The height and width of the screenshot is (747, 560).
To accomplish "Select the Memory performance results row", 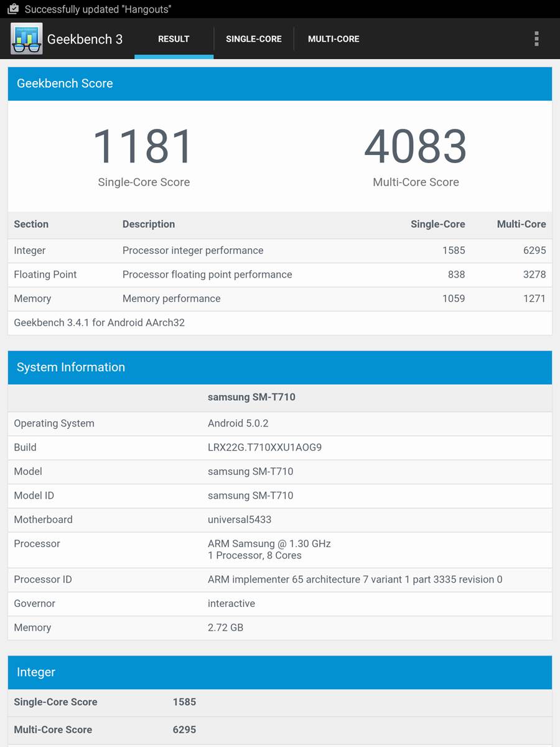I will 279,299.
